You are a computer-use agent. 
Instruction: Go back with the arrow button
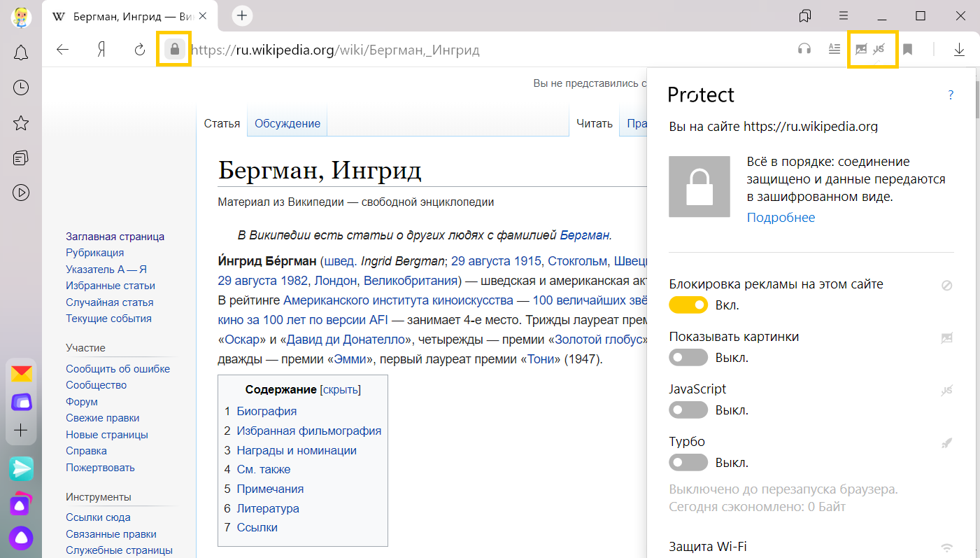pyautogui.click(x=63, y=50)
